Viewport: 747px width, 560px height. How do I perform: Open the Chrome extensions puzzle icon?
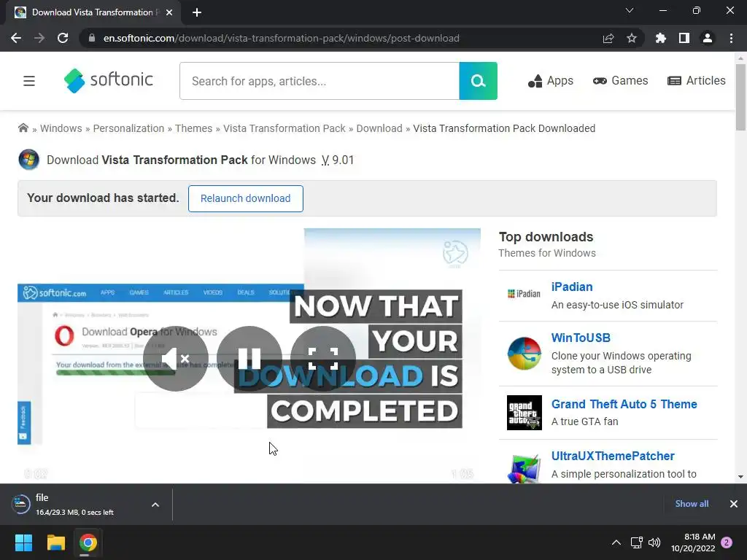coord(660,38)
